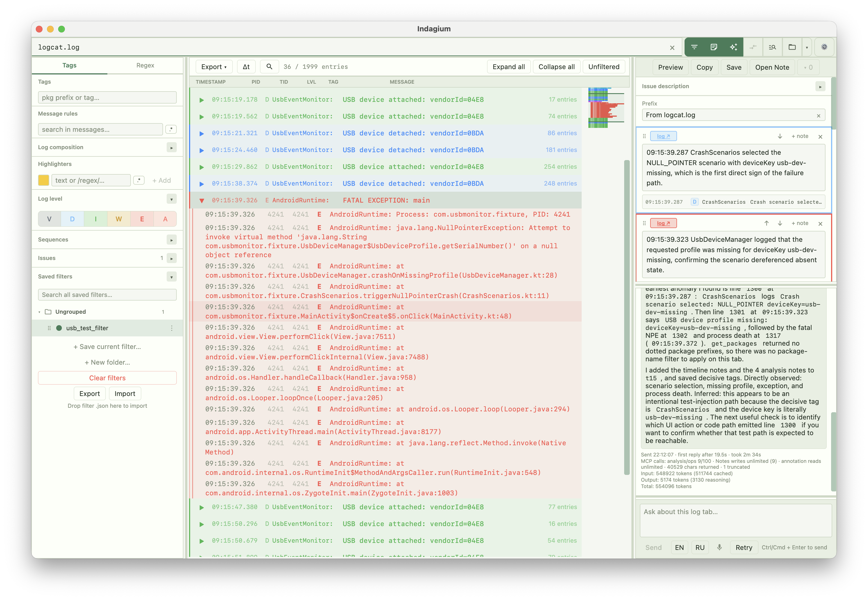Open the folder icon in top toolbar
868x600 pixels.
coord(792,47)
